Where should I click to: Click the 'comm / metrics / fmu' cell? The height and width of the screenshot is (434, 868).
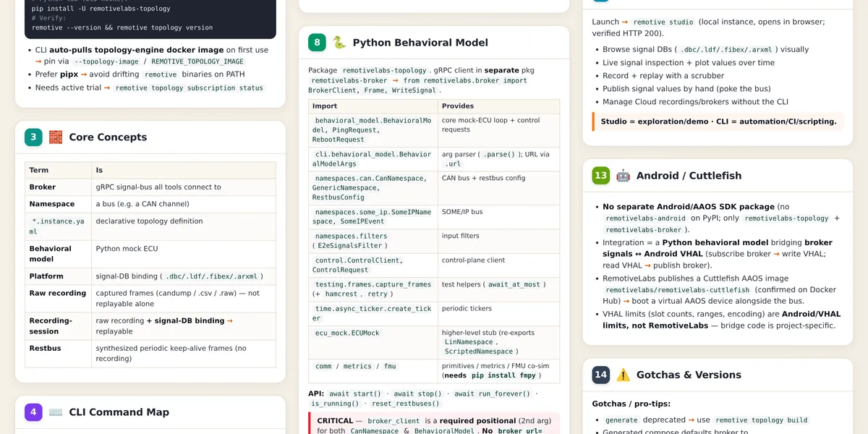coord(373,370)
